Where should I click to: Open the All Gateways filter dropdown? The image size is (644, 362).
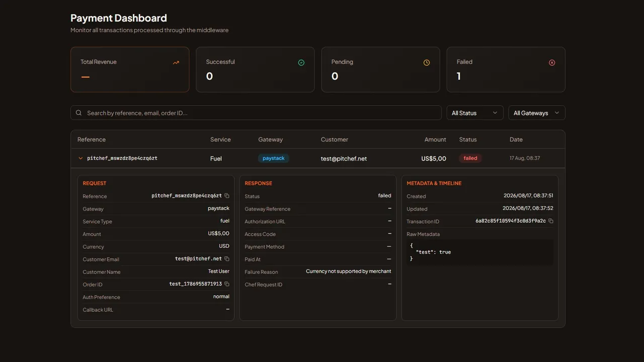[537, 113]
